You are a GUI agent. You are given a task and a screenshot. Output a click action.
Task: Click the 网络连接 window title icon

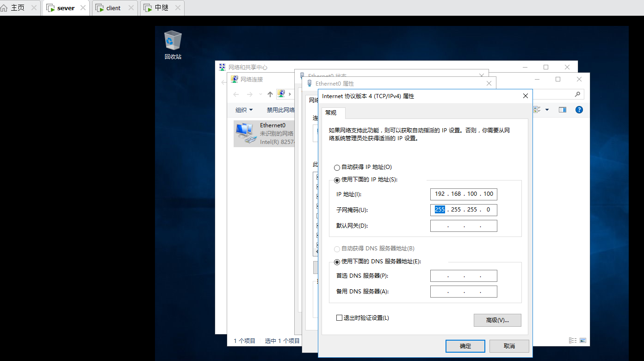coord(235,79)
